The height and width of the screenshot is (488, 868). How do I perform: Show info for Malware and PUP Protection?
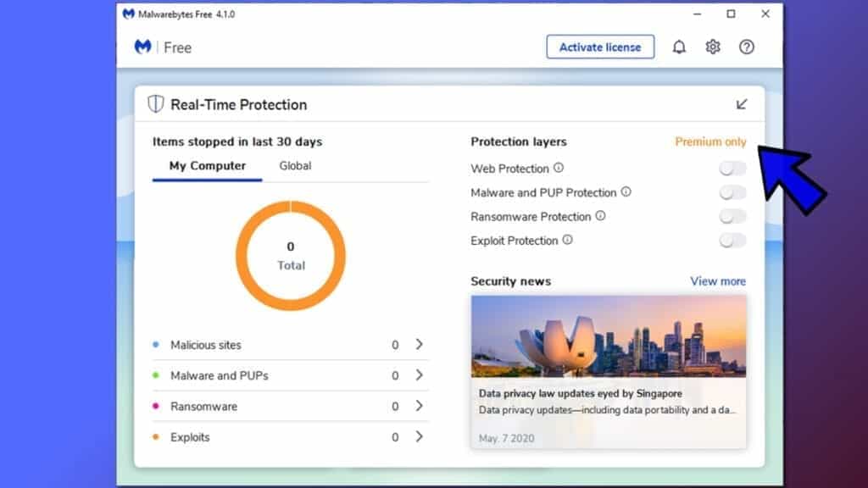pos(626,191)
